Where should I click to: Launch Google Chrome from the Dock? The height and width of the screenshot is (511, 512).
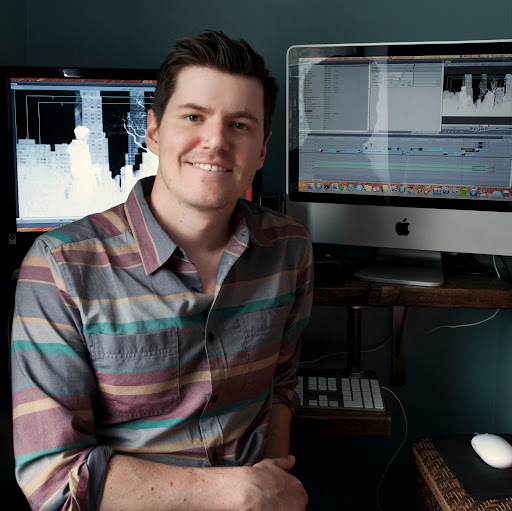[343, 188]
